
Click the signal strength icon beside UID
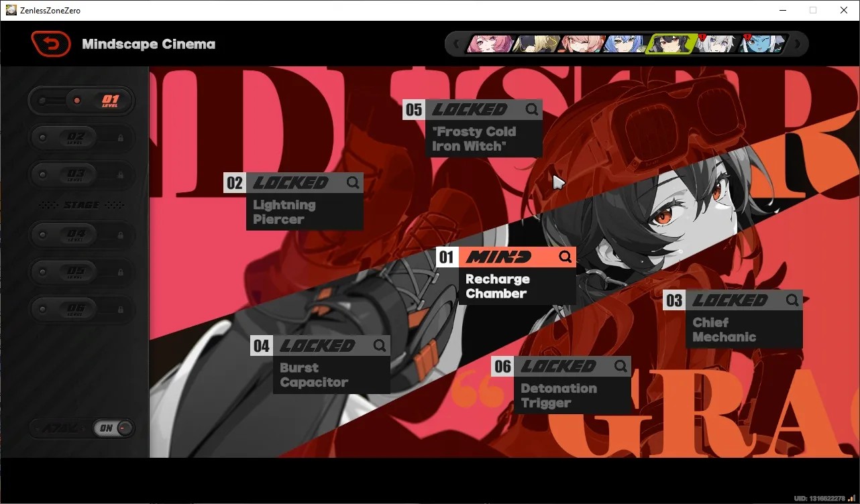point(851,498)
